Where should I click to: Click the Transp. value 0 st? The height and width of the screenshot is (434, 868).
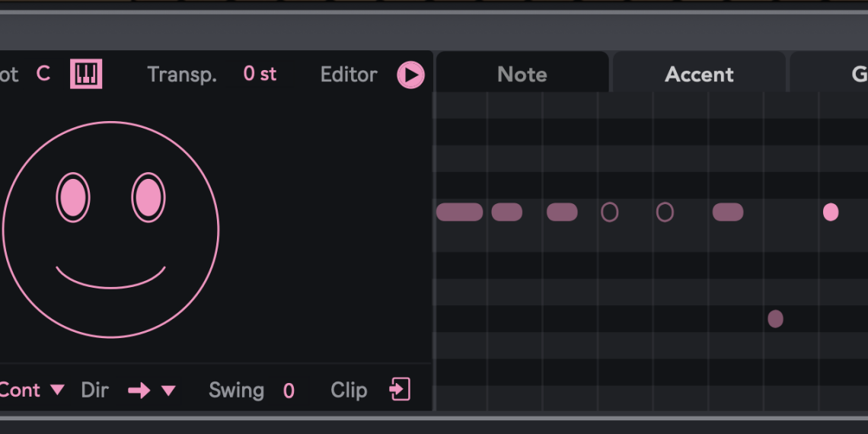[x=260, y=75]
